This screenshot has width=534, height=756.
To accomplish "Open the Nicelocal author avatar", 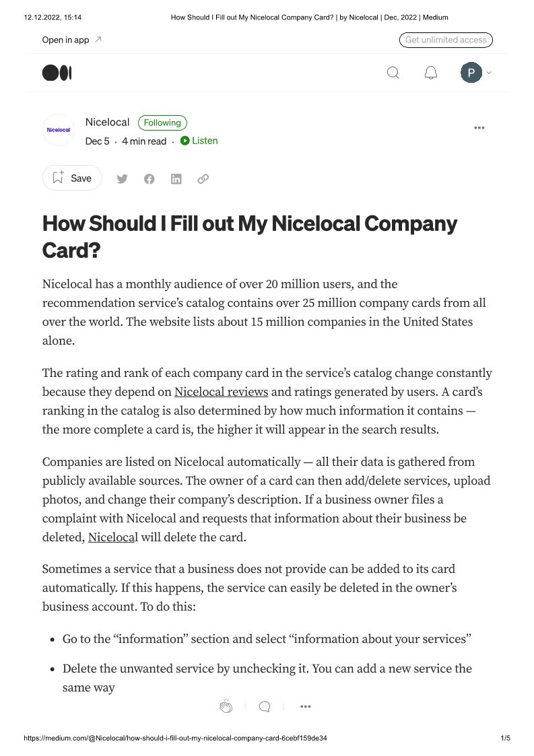I will click(x=58, y=130).
